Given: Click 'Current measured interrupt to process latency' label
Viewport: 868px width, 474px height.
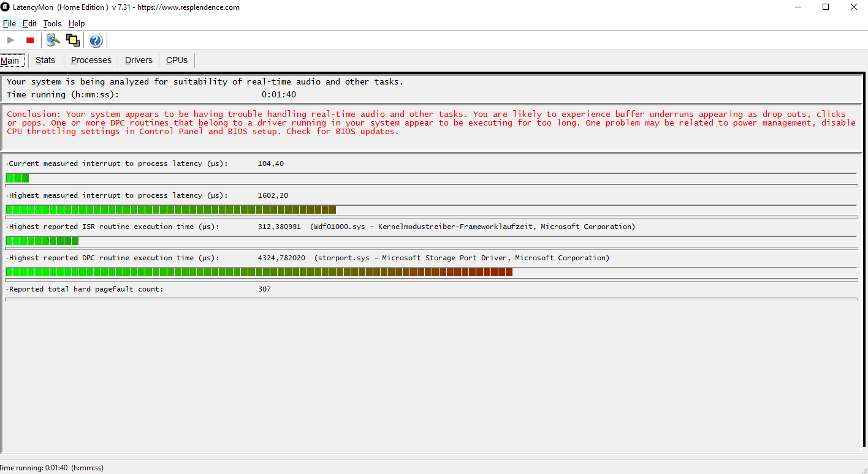Looking at the screenshot, I should 117,164.
